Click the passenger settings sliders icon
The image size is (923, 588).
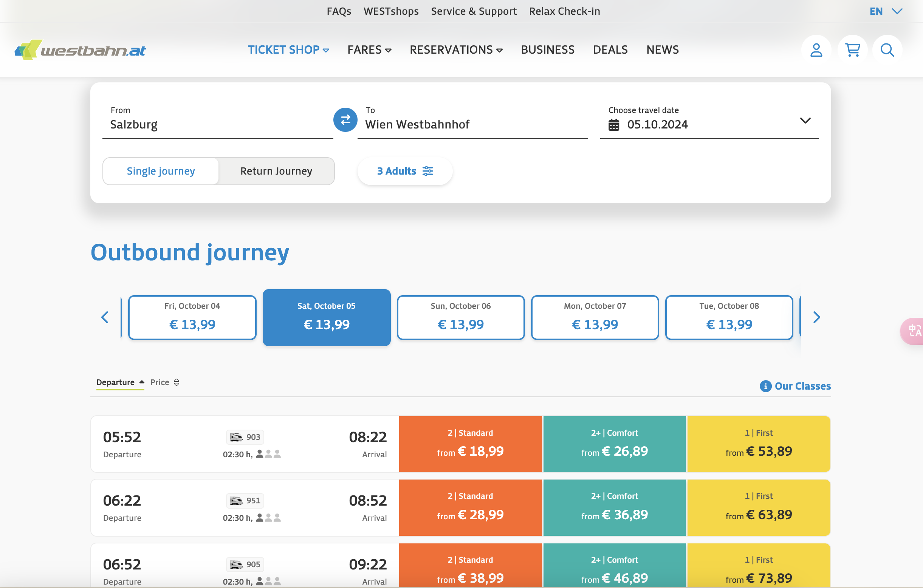coord(428,171)
